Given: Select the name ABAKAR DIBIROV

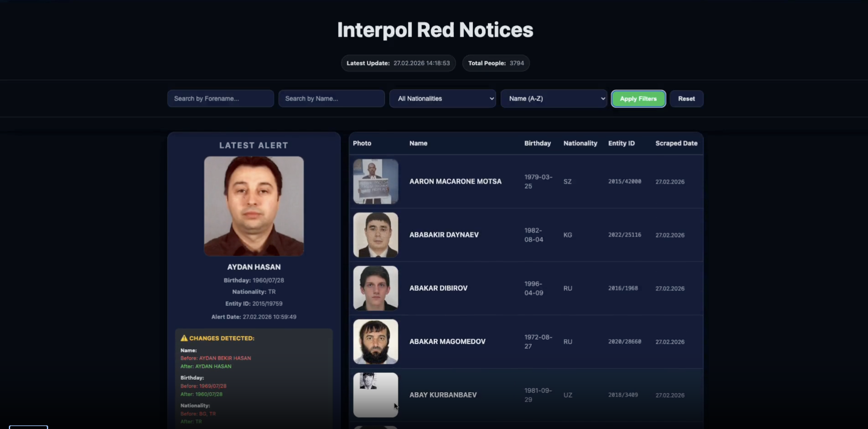Looking at the screenshot, I should click(x=438, y=288).
